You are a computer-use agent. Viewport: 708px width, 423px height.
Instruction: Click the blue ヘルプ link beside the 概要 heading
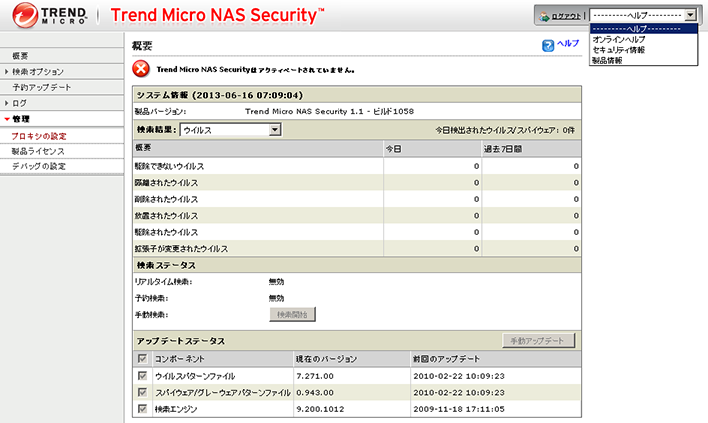(x=568, y=43)
